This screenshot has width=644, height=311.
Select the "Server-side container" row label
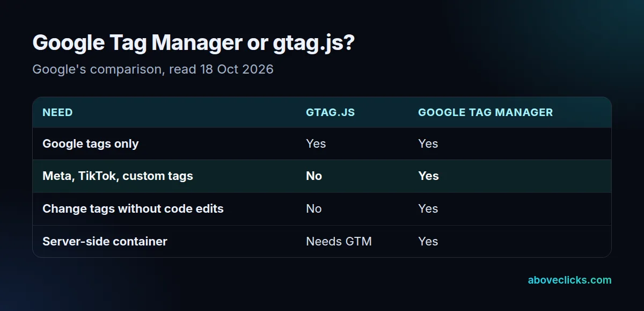pos(105,241)
